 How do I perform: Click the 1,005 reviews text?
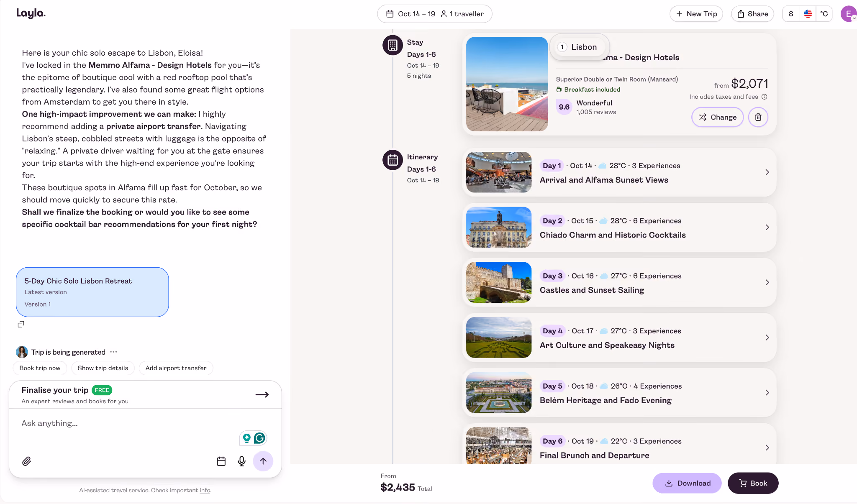click(x=596, y=112)
